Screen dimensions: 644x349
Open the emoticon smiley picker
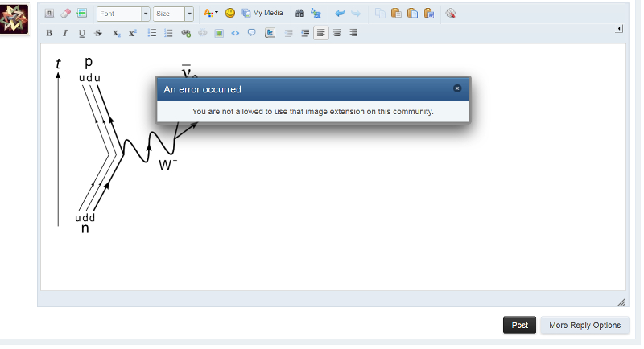click(230, 14)
